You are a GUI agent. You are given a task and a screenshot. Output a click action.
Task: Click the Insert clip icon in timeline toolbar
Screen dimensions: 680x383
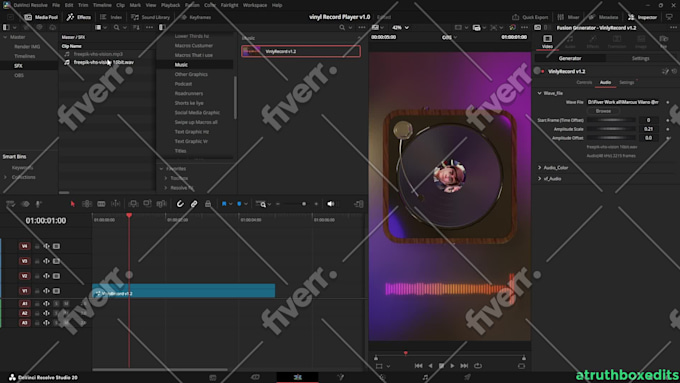click(x=134, y=204)
